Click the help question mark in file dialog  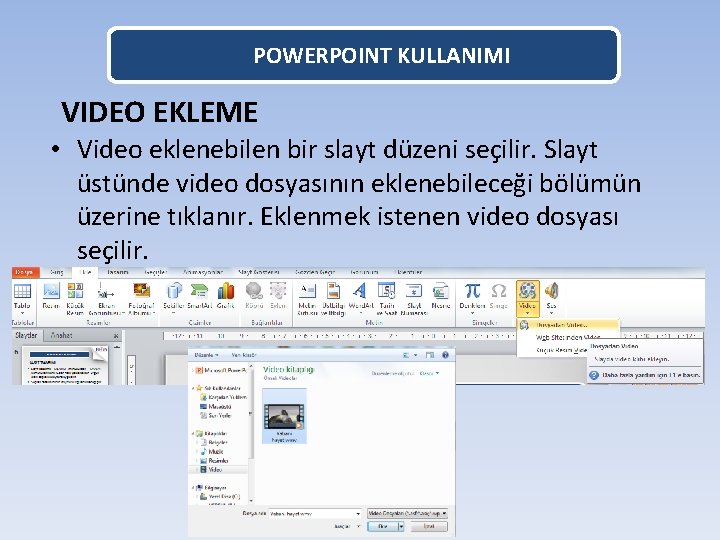pyautogui.click(x=445, y=355)
